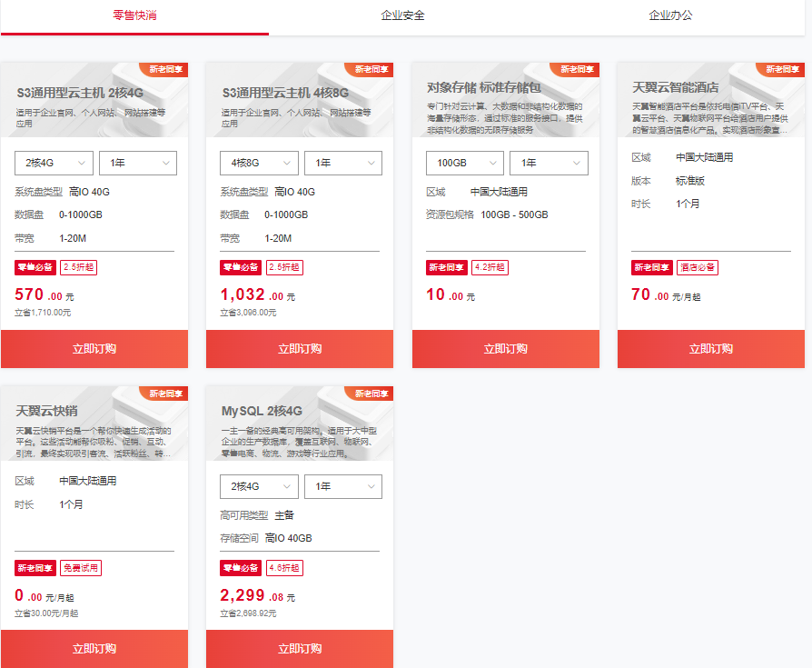Expand the 2核4G dropdown in MySQL card
812x668 pixels.
[259, 486]
